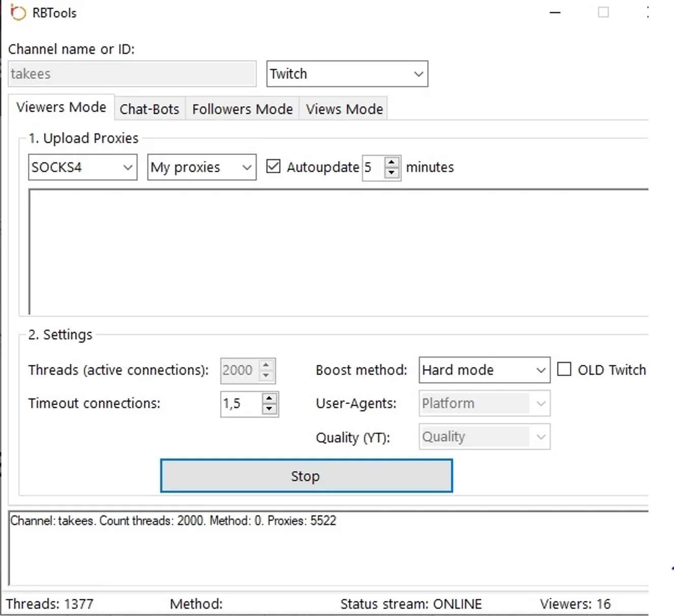Open the Views Mode tab
The image size is (674, 616).
[x=344, y=109]
